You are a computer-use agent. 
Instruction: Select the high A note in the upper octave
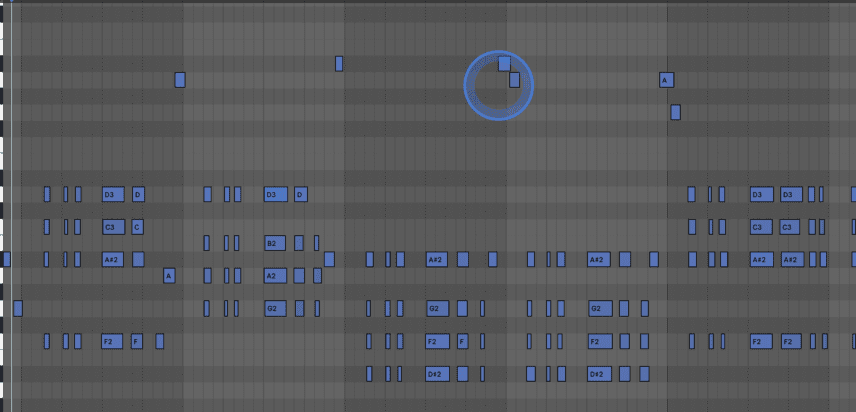(x=666, y=80)
